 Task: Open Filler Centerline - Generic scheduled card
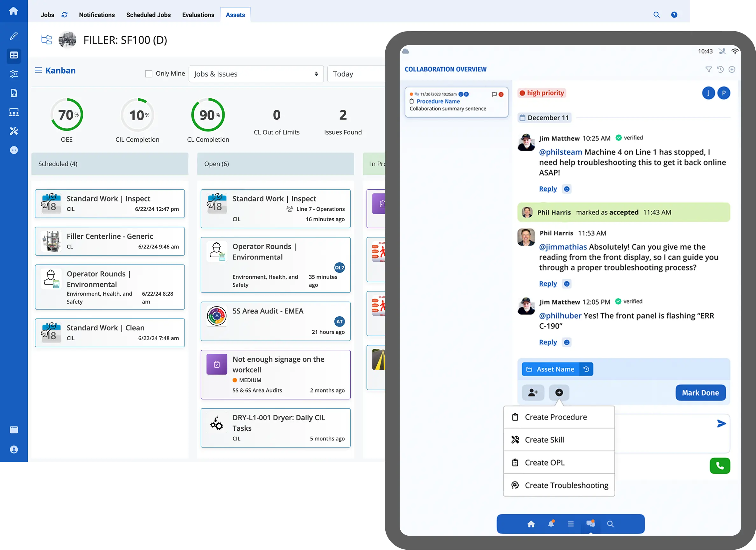(110, 242)
